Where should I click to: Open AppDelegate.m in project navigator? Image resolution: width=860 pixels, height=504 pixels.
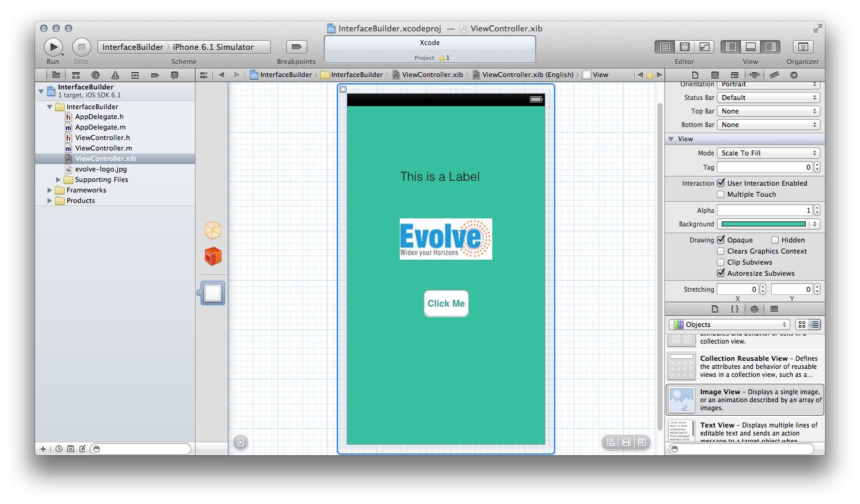click(x=100, y=127)
